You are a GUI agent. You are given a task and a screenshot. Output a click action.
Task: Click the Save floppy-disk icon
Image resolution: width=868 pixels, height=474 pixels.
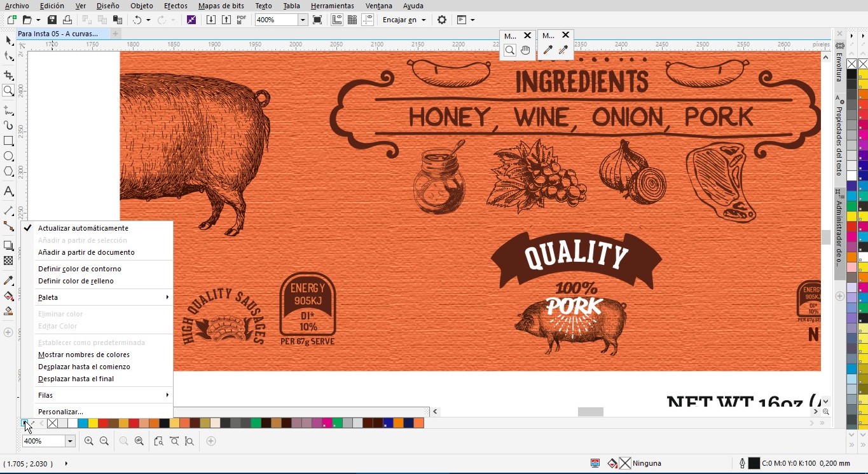click(52, 20)
